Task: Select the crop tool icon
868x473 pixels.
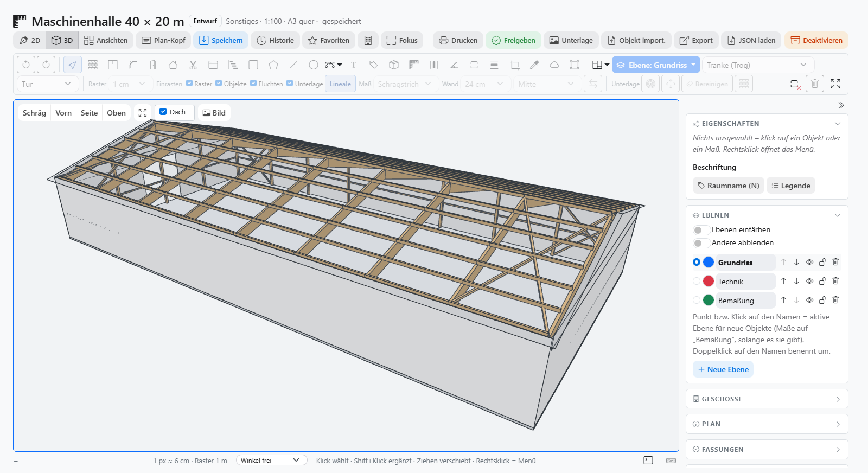Action: (514, 65)
